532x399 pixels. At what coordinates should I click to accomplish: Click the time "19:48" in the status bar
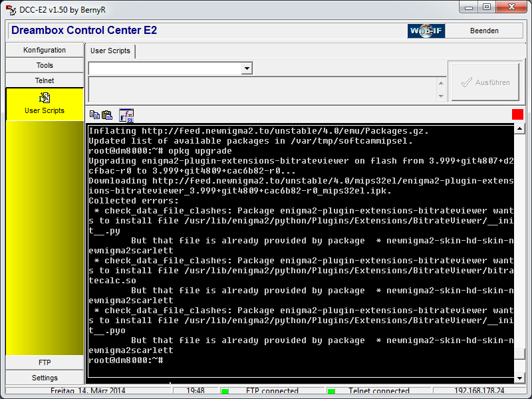pyautogui.click(x=196, y=391)
